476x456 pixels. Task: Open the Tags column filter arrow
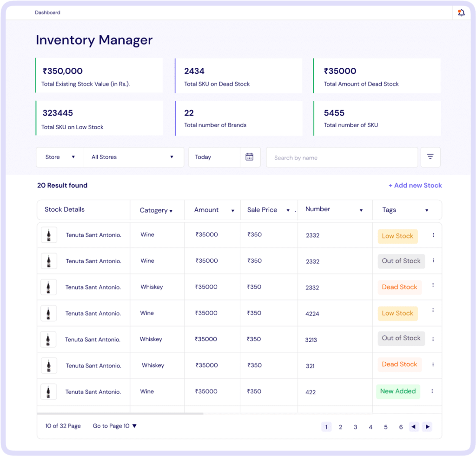(427, 210)
